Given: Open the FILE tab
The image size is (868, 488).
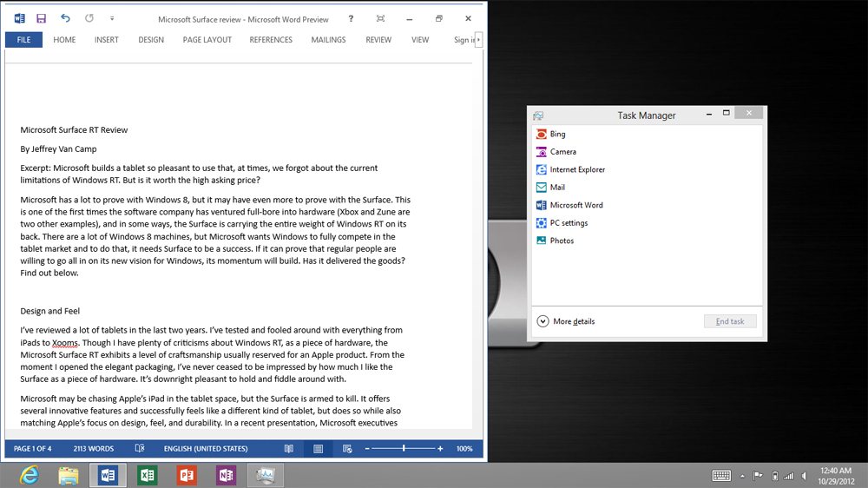Looking at the screenshot, I should pyautogui.click(x=23, y=40).
